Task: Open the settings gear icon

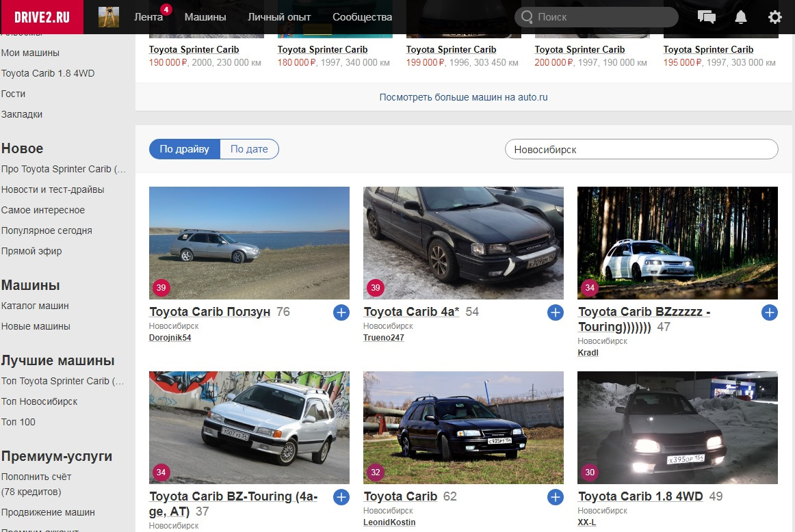Action: (x=774, y=16)
